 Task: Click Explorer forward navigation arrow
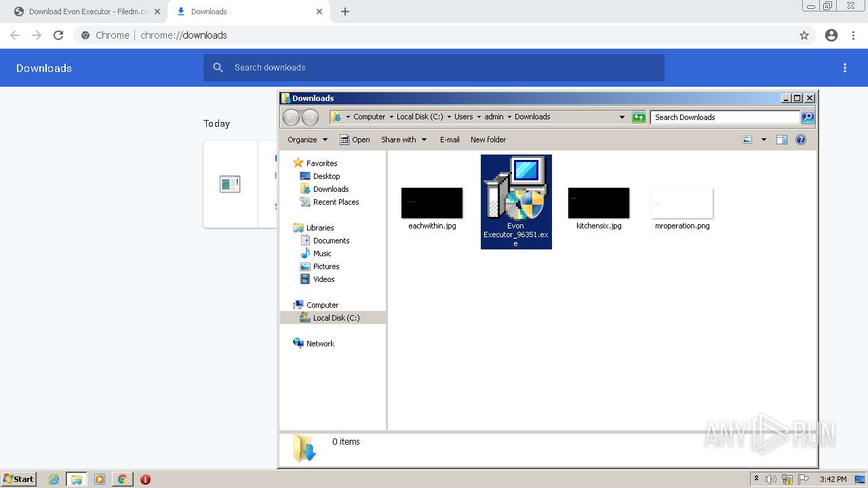pos(310,117)
